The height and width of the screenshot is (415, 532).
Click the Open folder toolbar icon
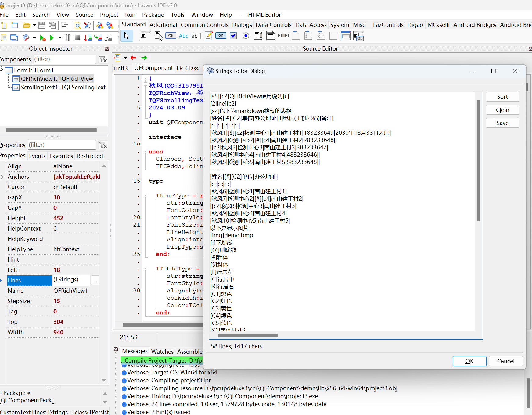pos(27,25)
